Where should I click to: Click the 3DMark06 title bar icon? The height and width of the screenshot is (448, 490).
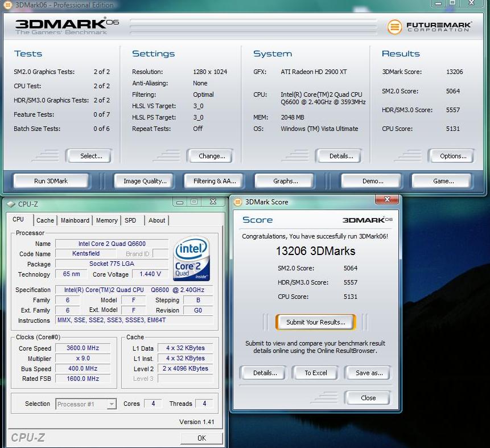[7, 5]
